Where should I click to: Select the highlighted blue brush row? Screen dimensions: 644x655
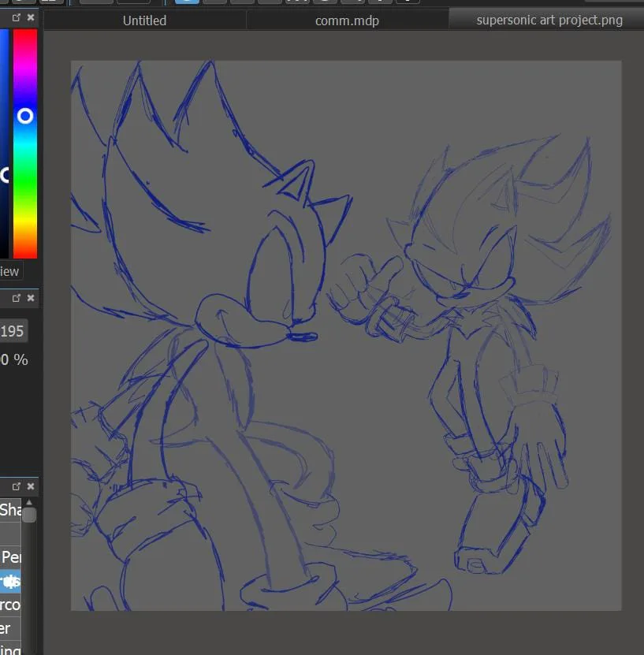[10, 581]
